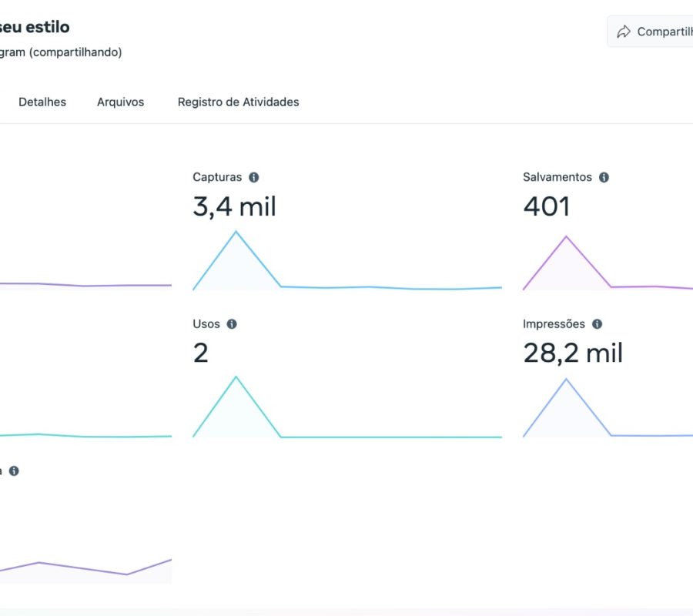This screenshot has height=616, width=693.
Task: Select the Usos count of 2
Action: coord(201,353)
